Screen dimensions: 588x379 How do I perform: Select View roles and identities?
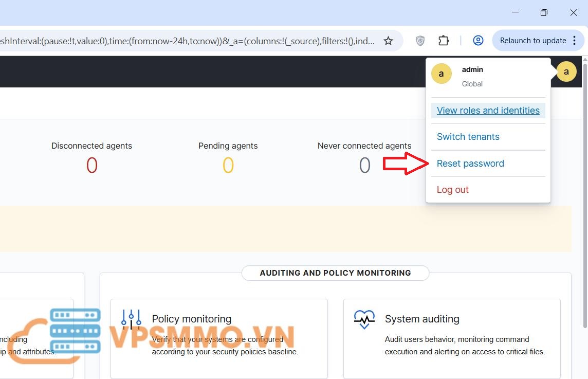pos(488,111)
